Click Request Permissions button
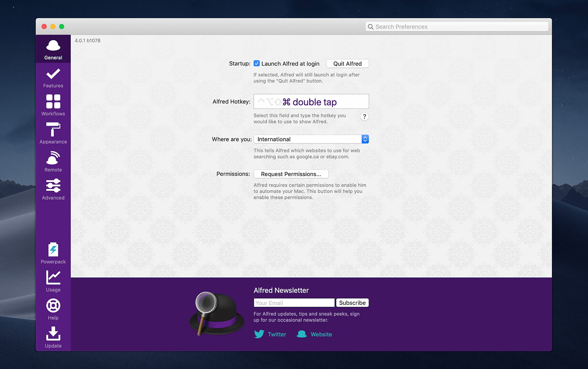 (291, 174)
